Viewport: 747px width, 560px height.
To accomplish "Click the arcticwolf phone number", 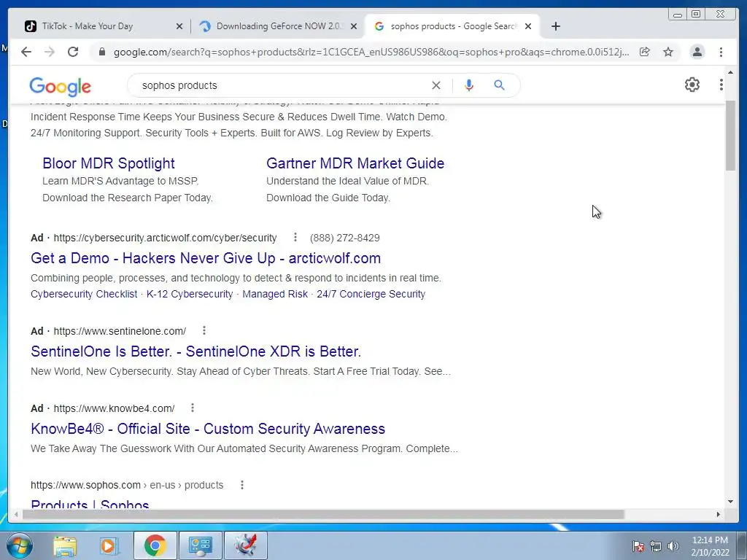I will click(x=345, y=238).
